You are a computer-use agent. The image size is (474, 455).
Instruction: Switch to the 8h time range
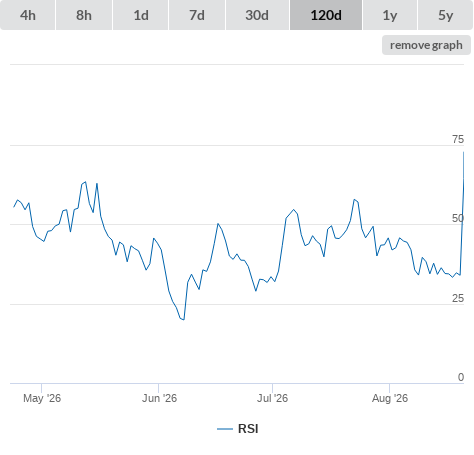(84, 15)
